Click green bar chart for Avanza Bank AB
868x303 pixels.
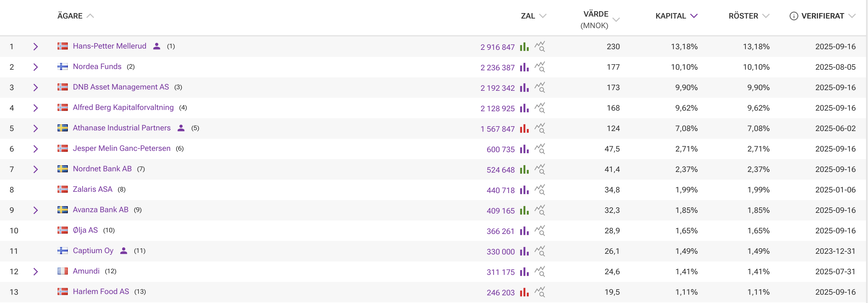(x=524, y=210)
